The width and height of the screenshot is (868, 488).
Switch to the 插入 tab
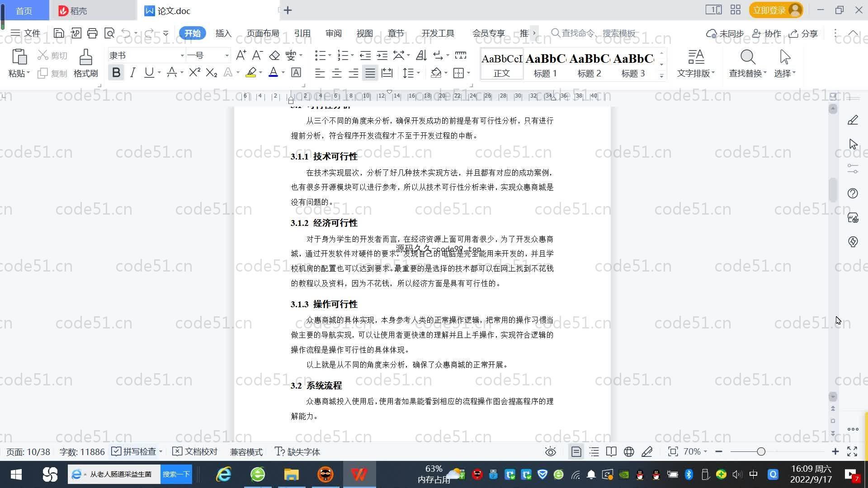pos(223,33)
